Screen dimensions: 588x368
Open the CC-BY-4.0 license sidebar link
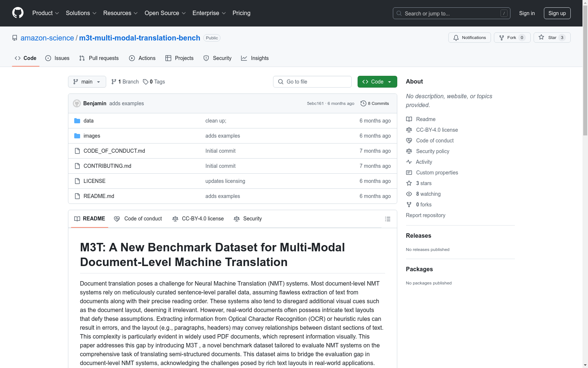tap(437, 130)
